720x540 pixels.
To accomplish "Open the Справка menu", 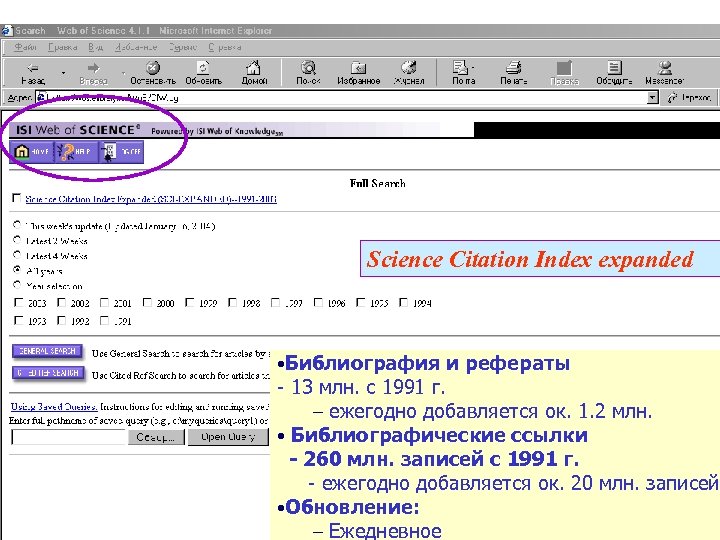I will [x=225, y=47].
